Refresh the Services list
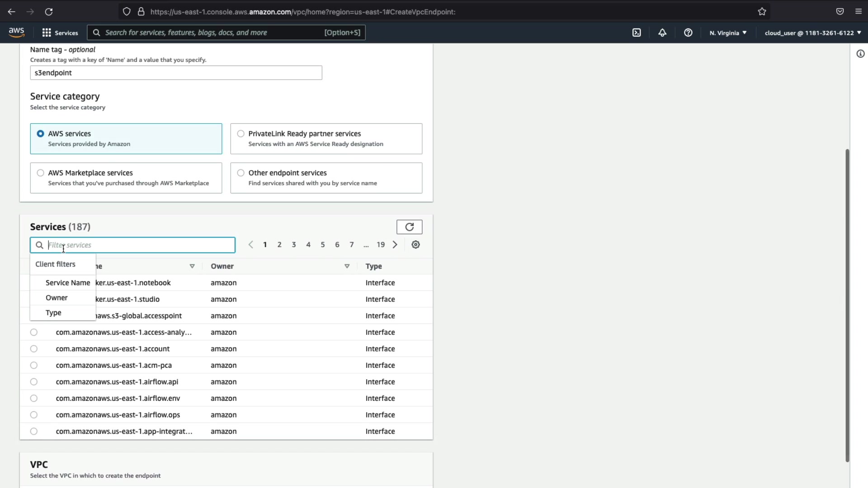The image size is (868, 488). [x=409, y=227]
